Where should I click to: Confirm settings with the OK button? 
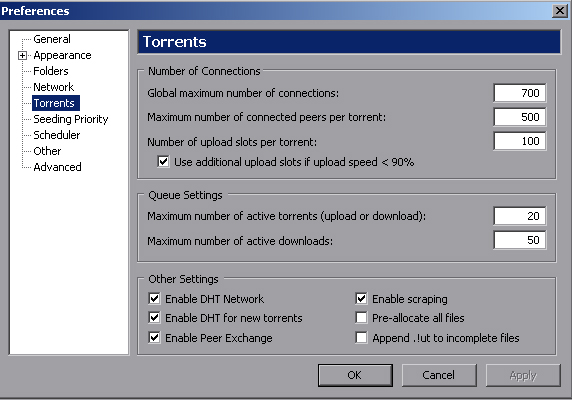(x=355, y=375)
